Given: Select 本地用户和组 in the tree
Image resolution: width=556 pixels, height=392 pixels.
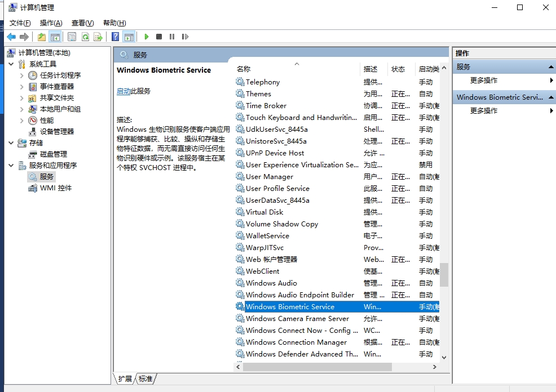Looking at the screenshot, I should (60, 109).
